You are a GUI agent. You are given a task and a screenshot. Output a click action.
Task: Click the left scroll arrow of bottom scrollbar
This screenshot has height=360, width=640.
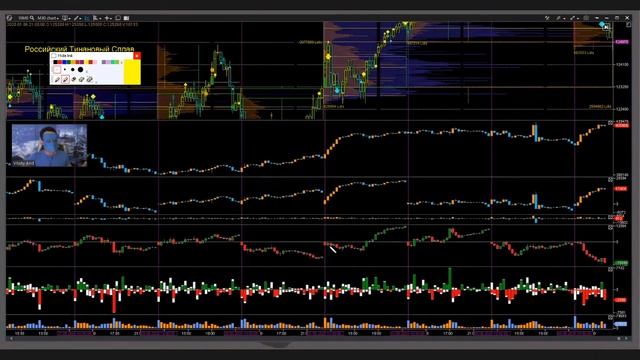(11, 338)
